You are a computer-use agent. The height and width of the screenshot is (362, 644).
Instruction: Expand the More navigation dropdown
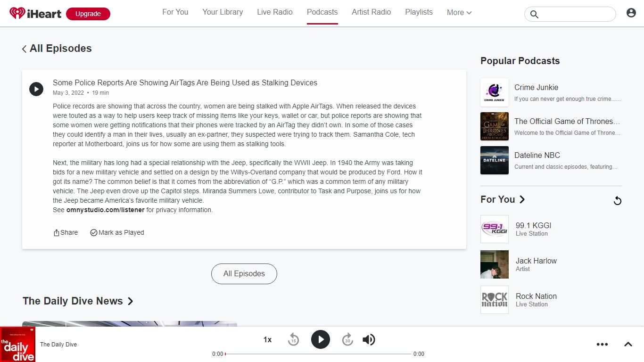click(459, 13)
